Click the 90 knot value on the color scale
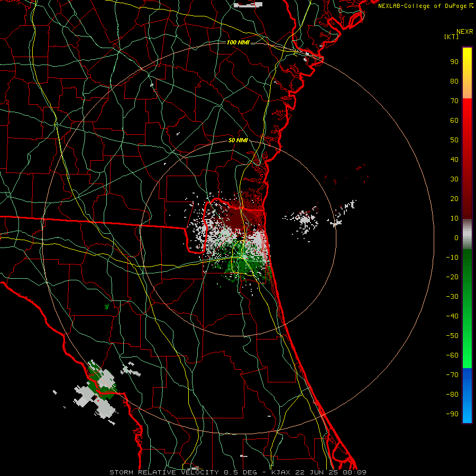Image resolution: width=476 pixels, height=476 pixels. point(454,62)
